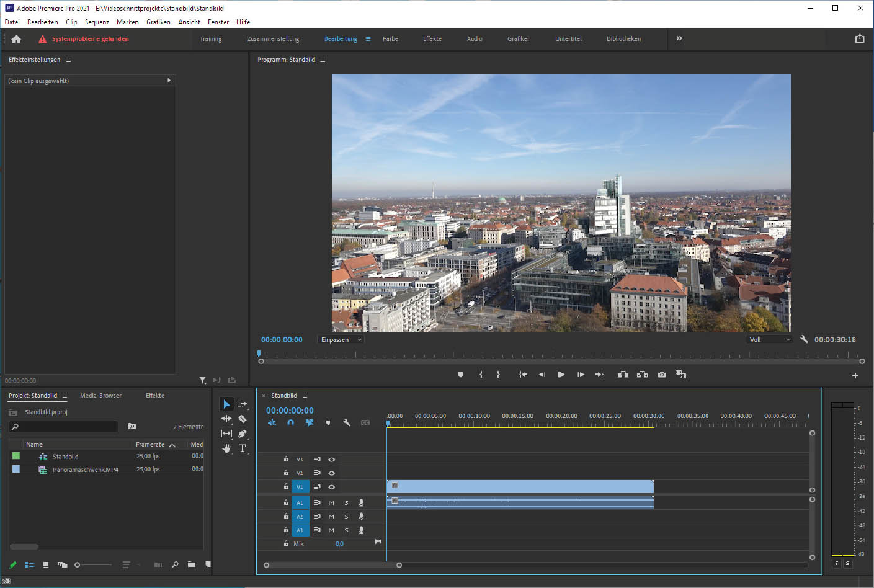Viewport: 874px width, 588px height.
Task: Click the Add Marker button in Program monitor
Action: click(460, 375)
